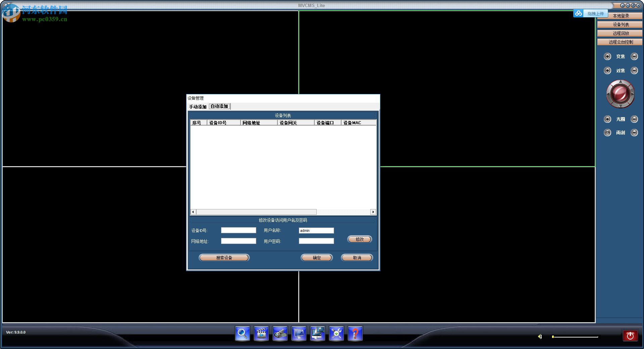
Task: Click the horizontal scrollbar thumb in device list
Action: click(256, 212)
